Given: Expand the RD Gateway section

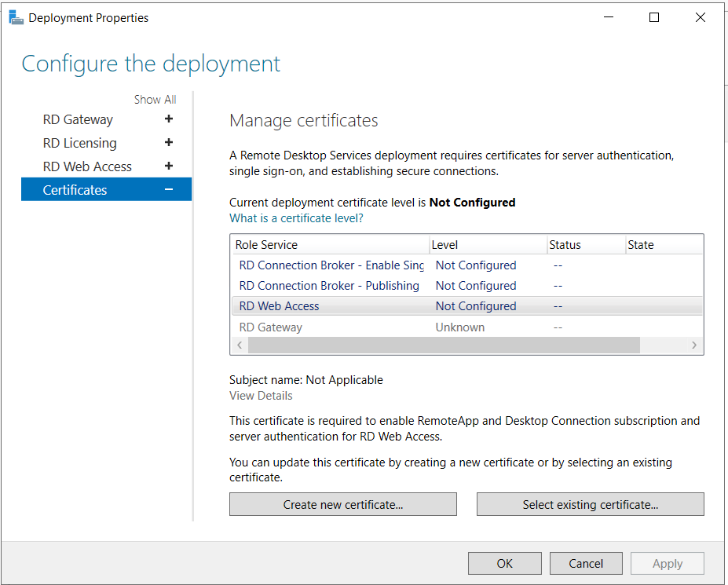Looking at the screenshot, I should click(x=169, y=119).
